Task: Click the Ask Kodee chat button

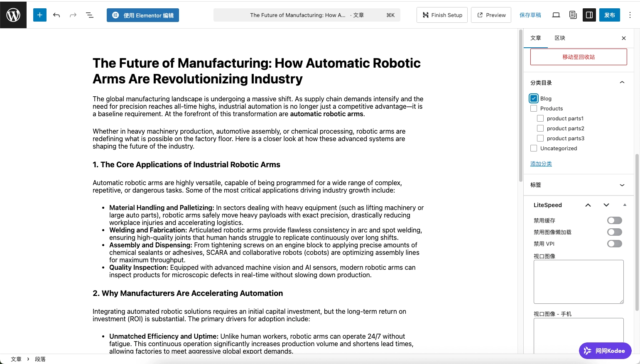Action: tap(605, 351)
